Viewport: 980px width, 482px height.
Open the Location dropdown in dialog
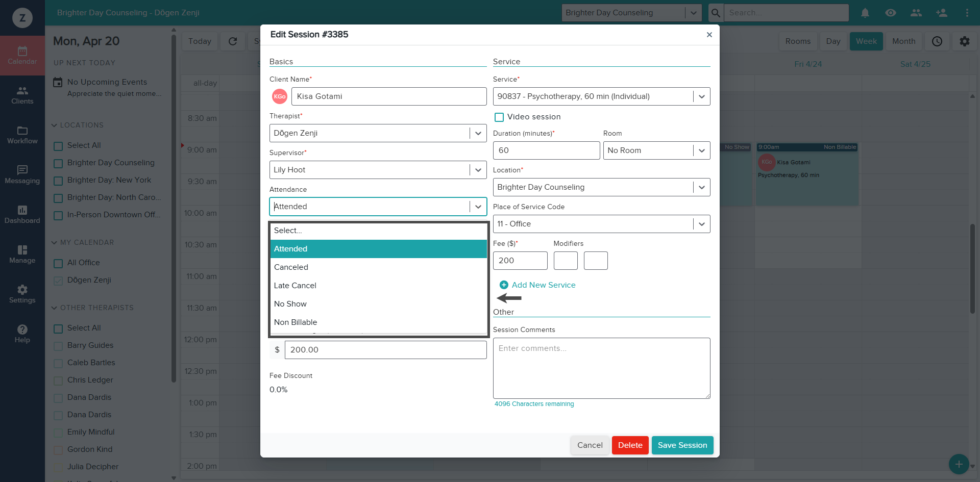coord(601,187)
